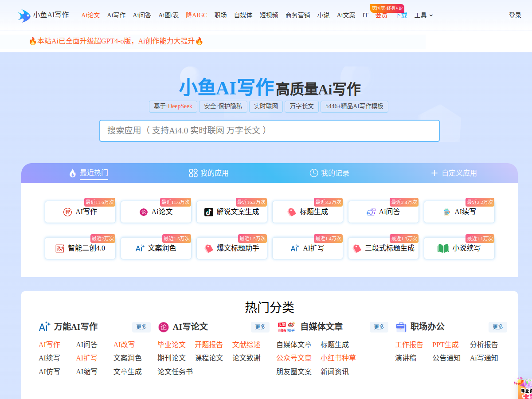The height and width of the screenshot is (399, 532).
Task: Click the Ai icon on AI扩写 card
Action: pos(295,248)
